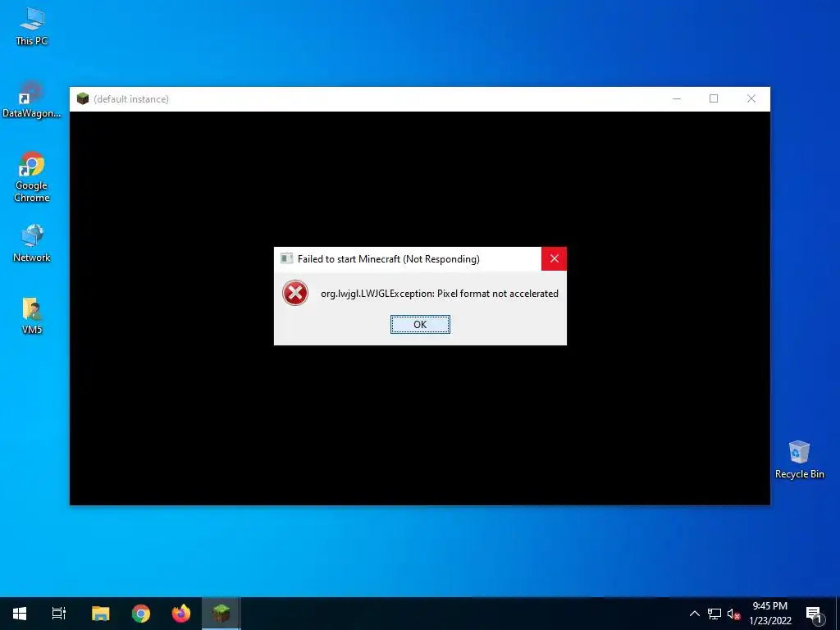The height and width of the screenshot is (630, 840).
Task: Launch Chrome from the taskbar
Action: pyautogui.click(x=141, y=614)
